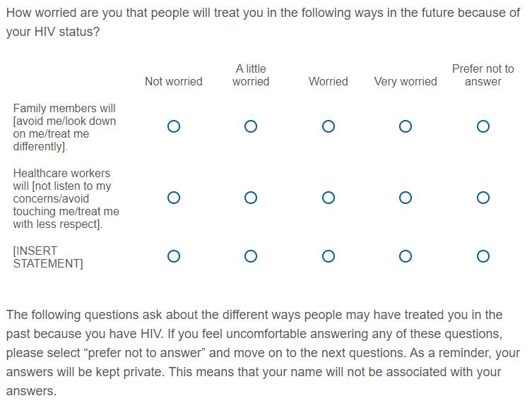Select 'A little worried' for INSERT STATEMENT row
Viewport: 532px width, 403px height.
[251, 256]
